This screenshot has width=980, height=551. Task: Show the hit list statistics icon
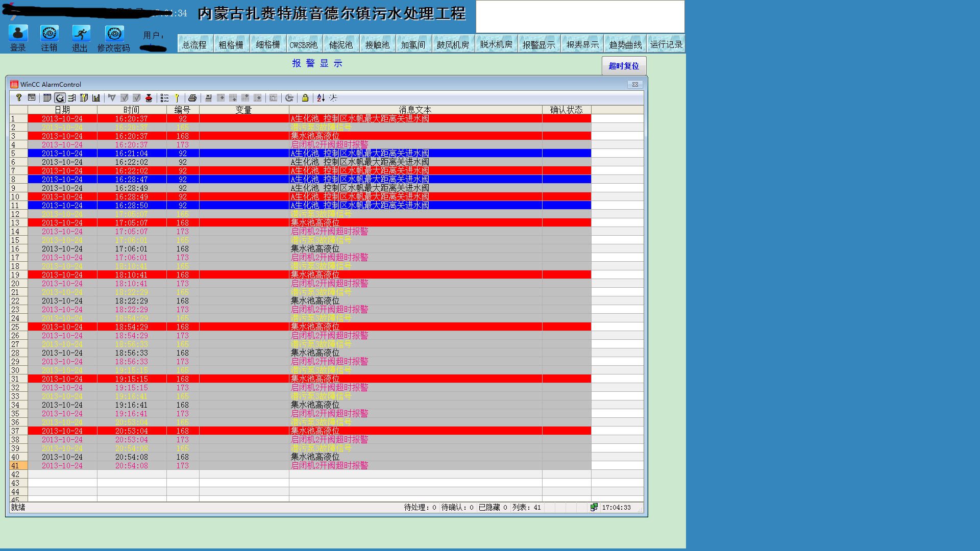point(96,98)
